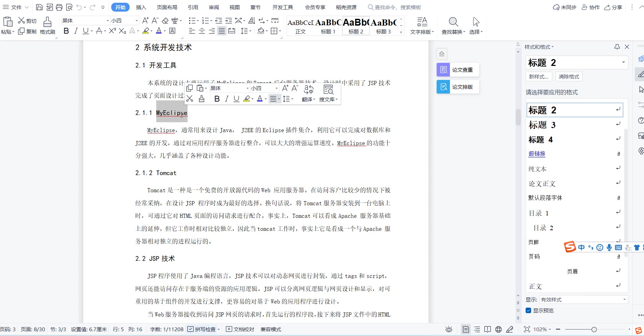Decrease font size with the ribbon's shrink-font icon

click(x=155, y=20)
